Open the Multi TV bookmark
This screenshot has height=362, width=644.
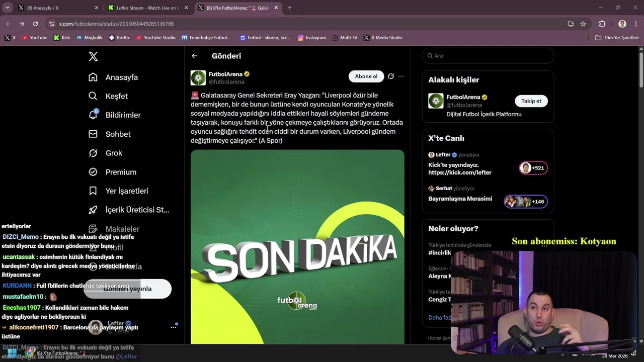pos(345,38)
